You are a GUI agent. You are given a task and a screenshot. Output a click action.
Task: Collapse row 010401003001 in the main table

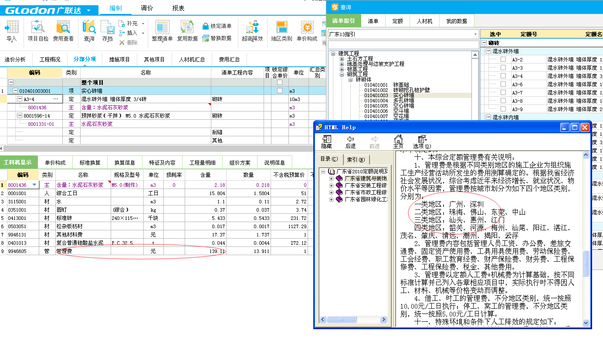pos(15,91)
